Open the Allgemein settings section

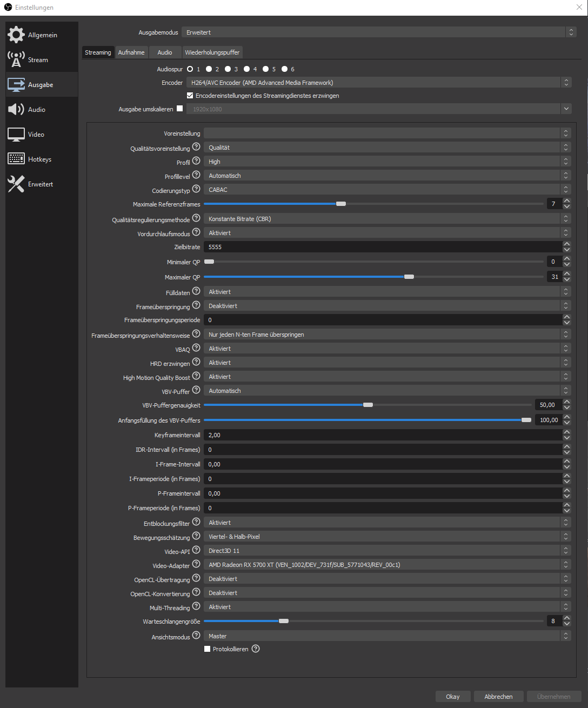coord(42,35)
